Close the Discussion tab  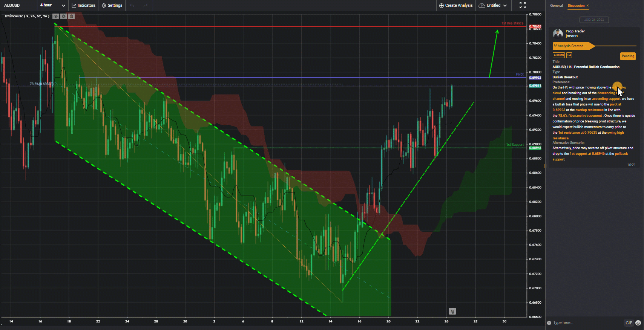click(x=587, y=6)
